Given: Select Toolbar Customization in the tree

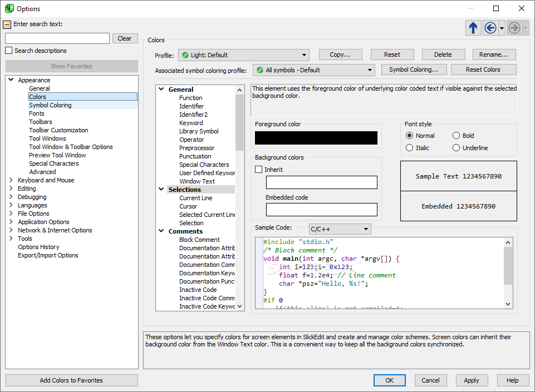Looking at the screenshot, I should pos(58,130).
